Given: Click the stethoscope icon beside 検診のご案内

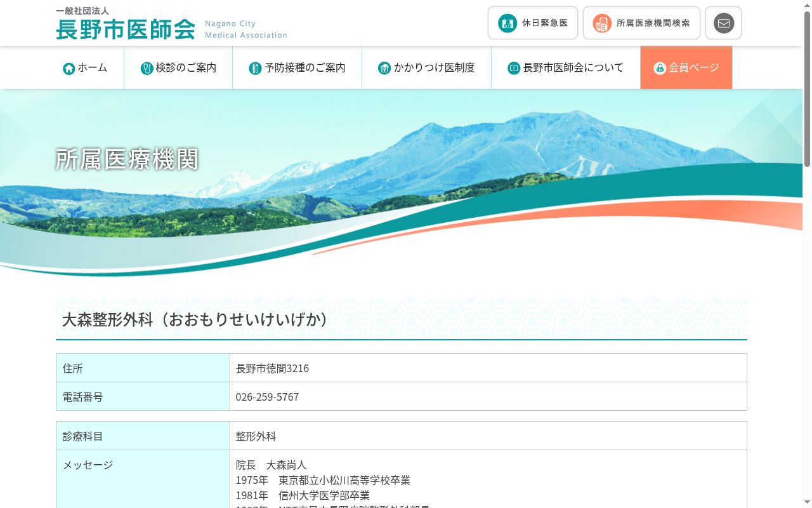Looking at the screenshot, I should (x=147, y=68).
